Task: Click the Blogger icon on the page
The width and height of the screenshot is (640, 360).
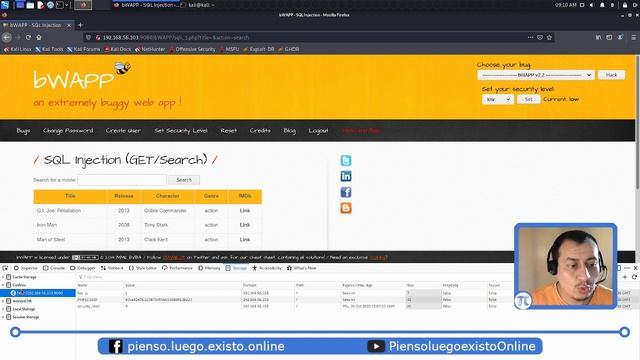Action: click(346, 208)
